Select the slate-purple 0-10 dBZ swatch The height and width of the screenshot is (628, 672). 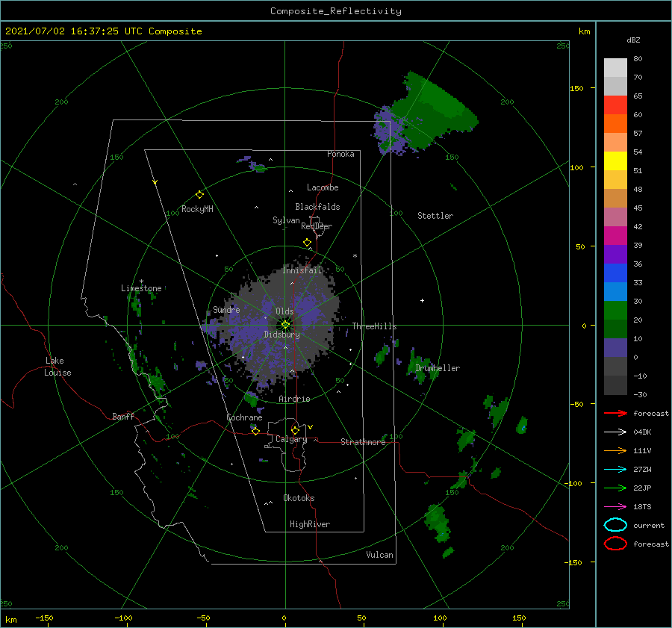(x=615, y=348)
